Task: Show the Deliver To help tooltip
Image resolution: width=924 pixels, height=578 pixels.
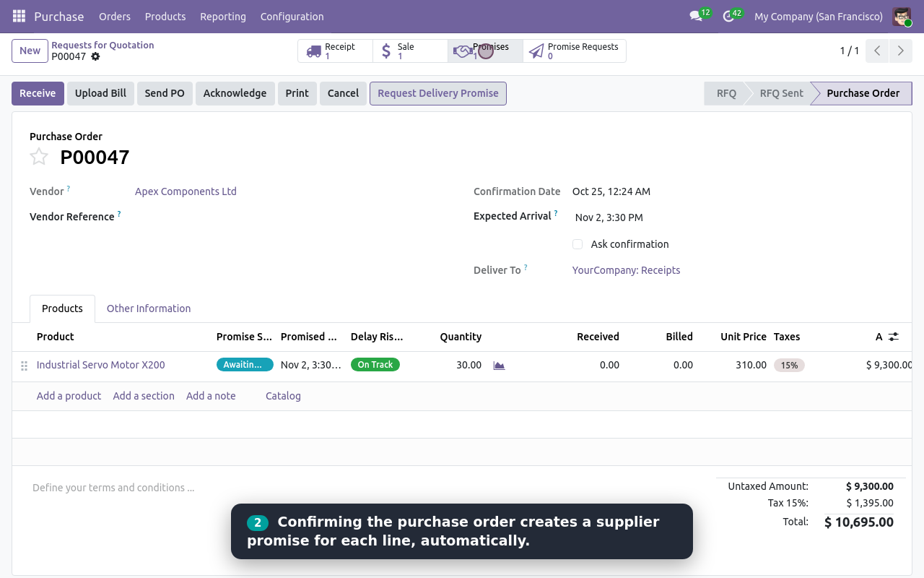Action: 526,267
